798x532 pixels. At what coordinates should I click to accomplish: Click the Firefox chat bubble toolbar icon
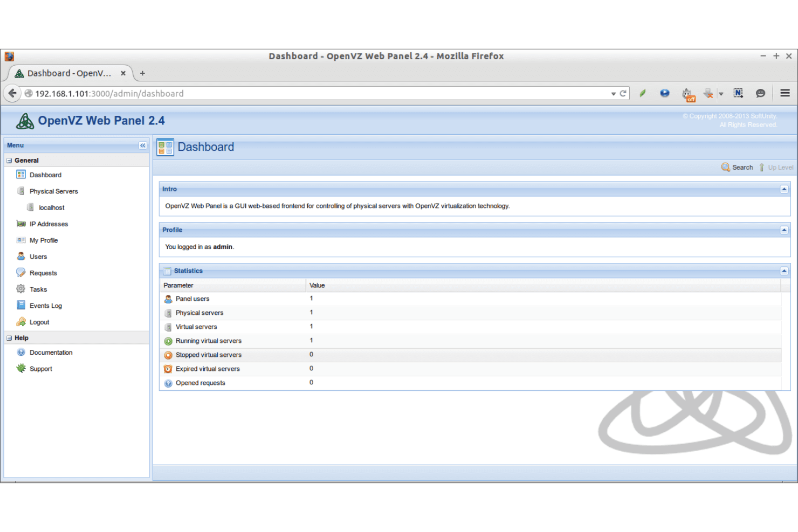(x=760, y=93)
